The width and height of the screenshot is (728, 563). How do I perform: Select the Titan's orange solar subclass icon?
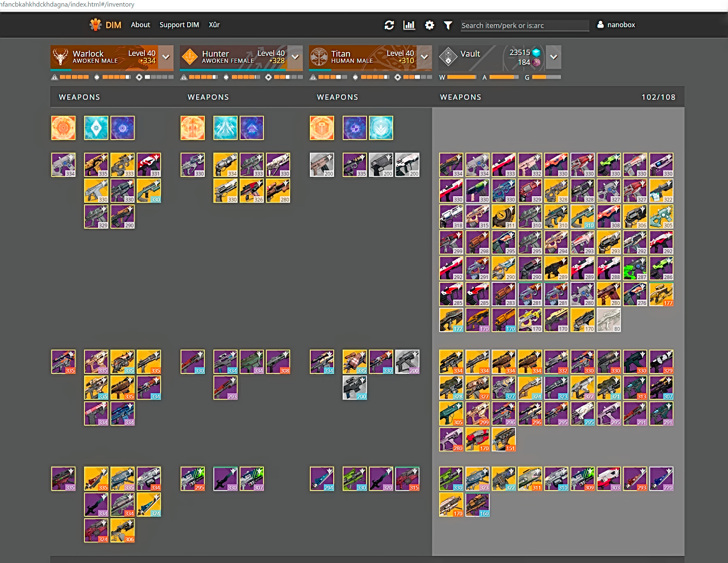click(x=322, y=128)
